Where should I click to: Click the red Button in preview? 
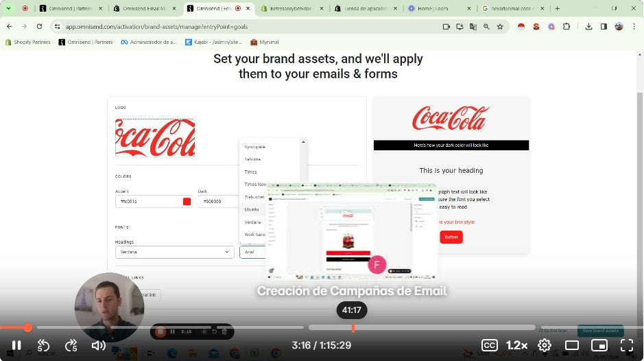click(451, 237)
